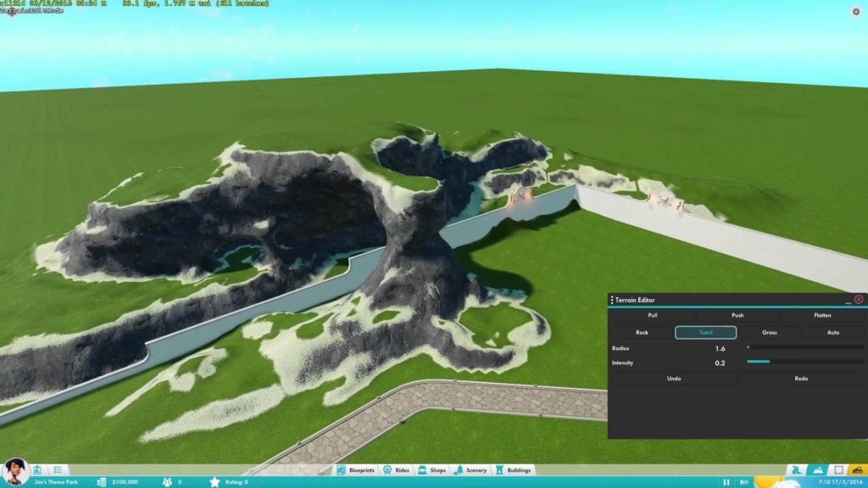Open the Rides tab
Screen dimensions: 868x488
point(398,470)
